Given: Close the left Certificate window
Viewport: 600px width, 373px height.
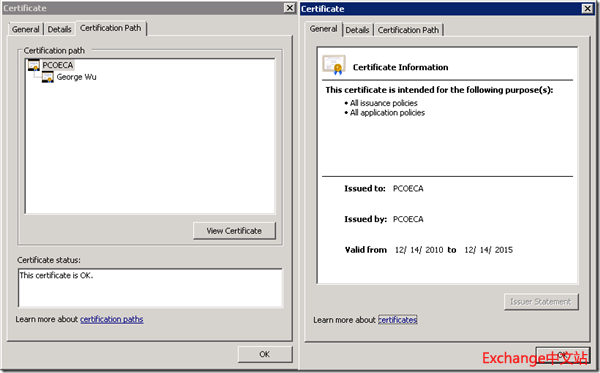Looking at the screenshot, I should click(x=290, y=8).
